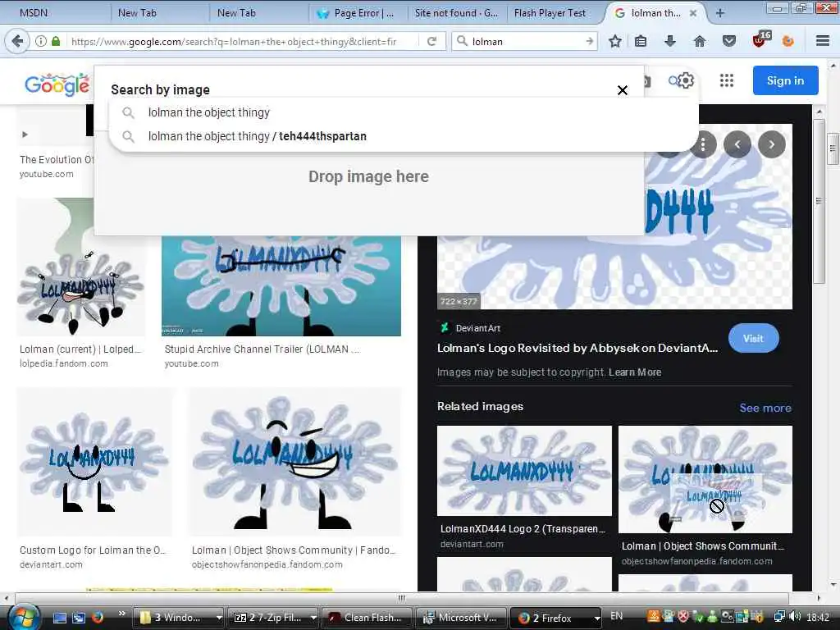
Task: Click the Visit button
Action: click(753, 338)
